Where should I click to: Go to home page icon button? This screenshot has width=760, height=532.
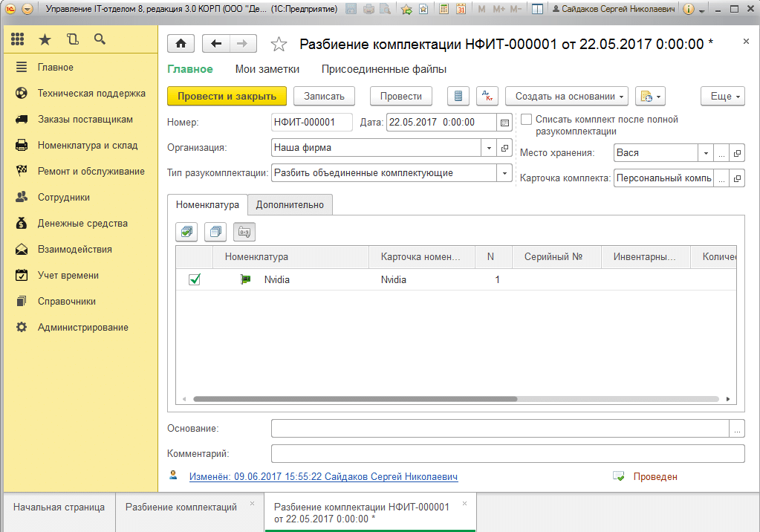click(181, 44)
